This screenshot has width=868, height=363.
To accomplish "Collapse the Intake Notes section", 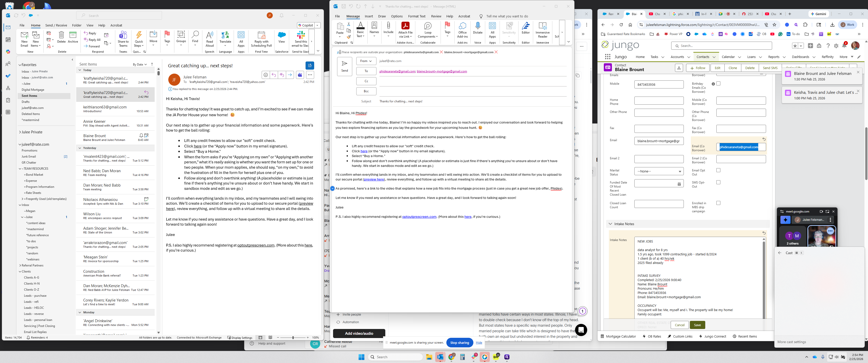I will coord(610,224).
